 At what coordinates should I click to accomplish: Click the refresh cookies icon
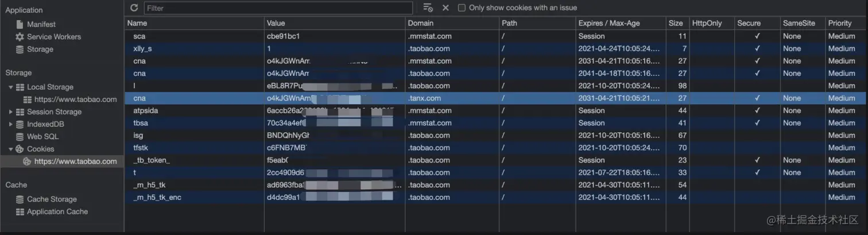[134, 7]
